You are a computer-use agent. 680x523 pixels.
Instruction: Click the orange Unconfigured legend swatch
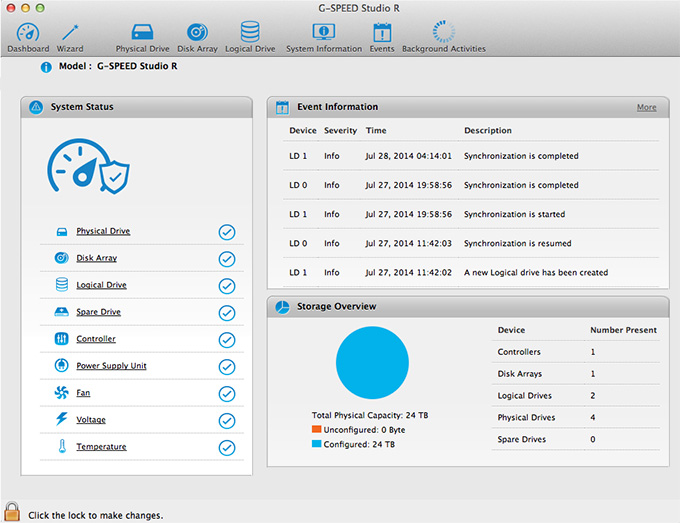tap(316, 429)
